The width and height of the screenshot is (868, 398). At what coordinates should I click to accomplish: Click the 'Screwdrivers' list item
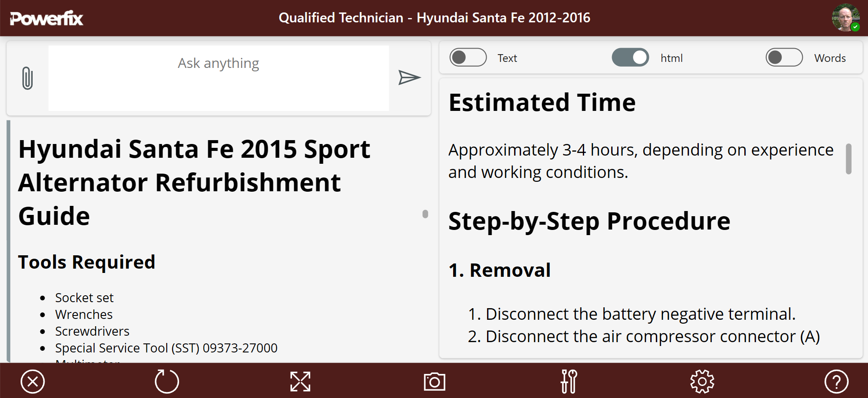pos(92,331)
